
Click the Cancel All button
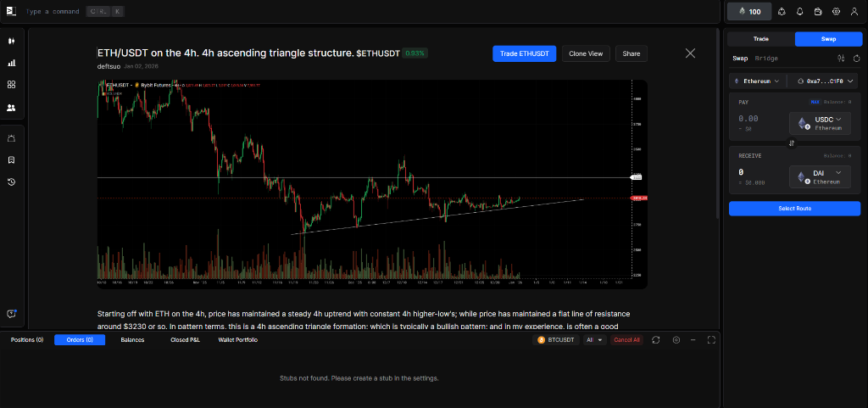626,340
